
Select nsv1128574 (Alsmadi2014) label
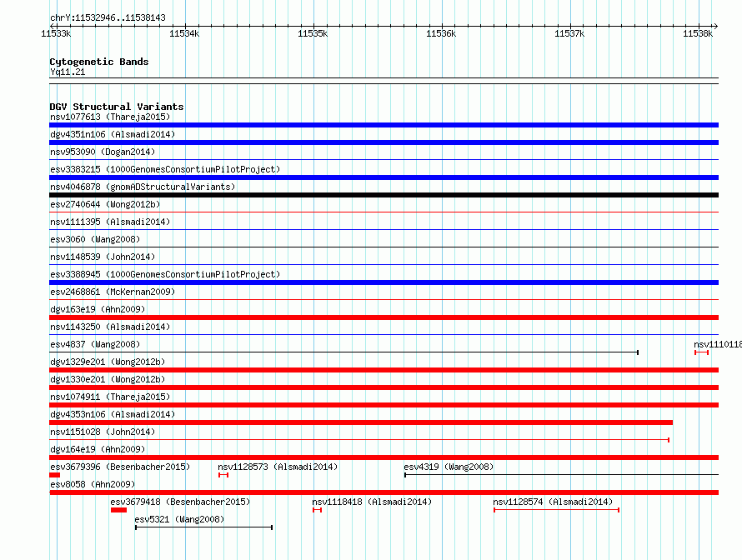pos(553,502)
